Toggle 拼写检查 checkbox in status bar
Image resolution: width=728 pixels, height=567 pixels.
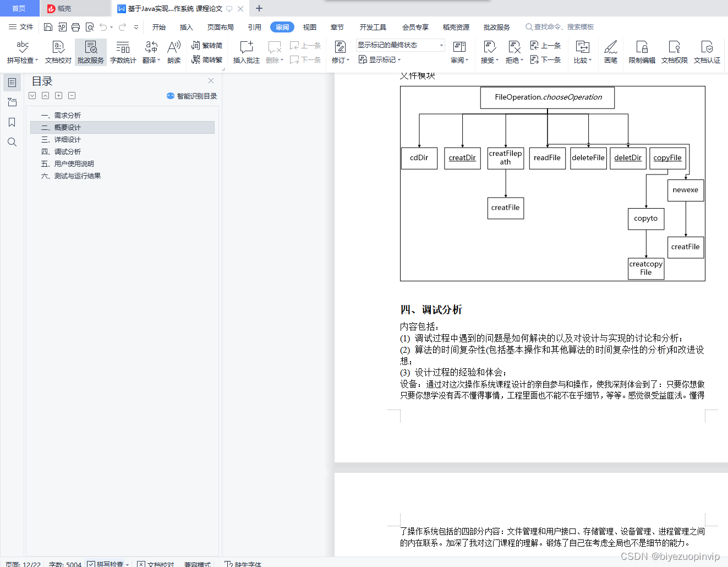click(x=91, y=564)
